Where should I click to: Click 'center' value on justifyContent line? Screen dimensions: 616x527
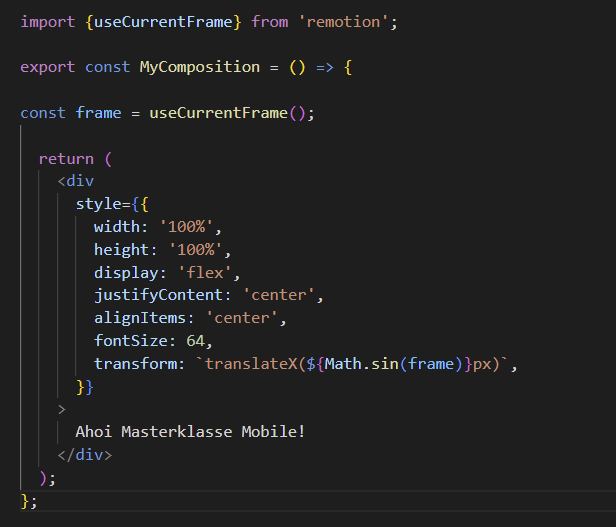coord(279,295)
